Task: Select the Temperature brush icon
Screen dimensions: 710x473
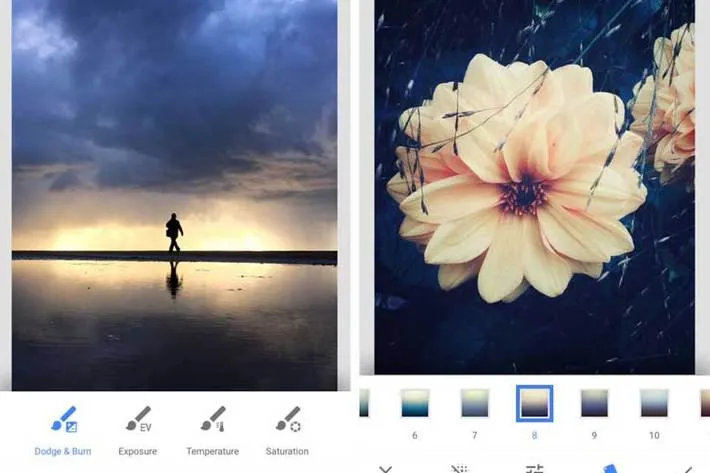Action: [x=213, y=419]
